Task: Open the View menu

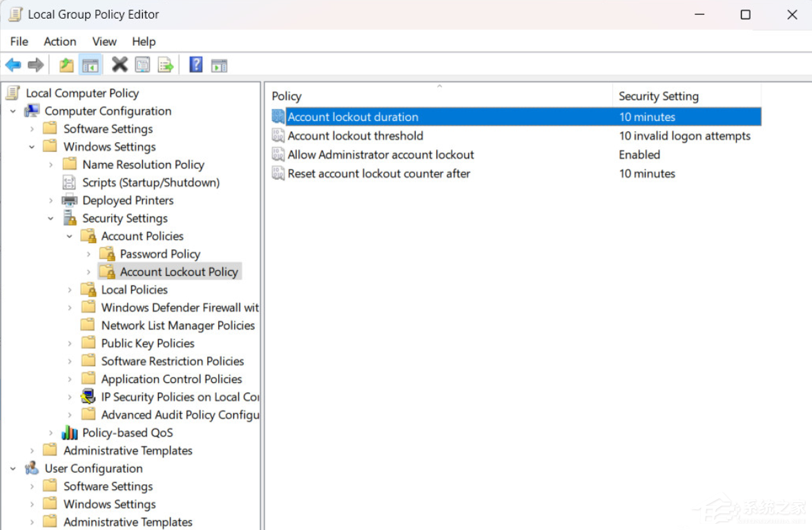Action: (104, 41)
